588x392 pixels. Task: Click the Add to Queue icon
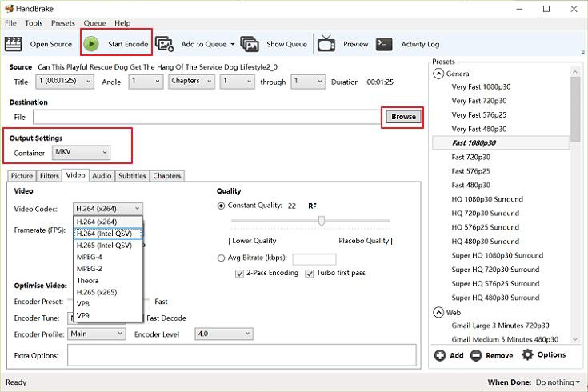pos(165,44)
